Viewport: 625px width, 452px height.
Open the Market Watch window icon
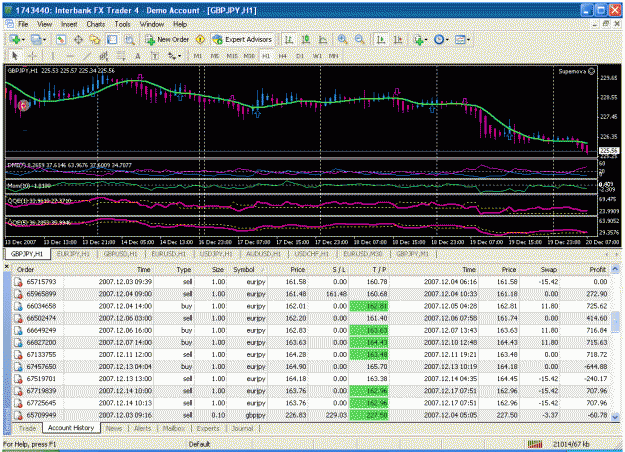tap(61, 39)
